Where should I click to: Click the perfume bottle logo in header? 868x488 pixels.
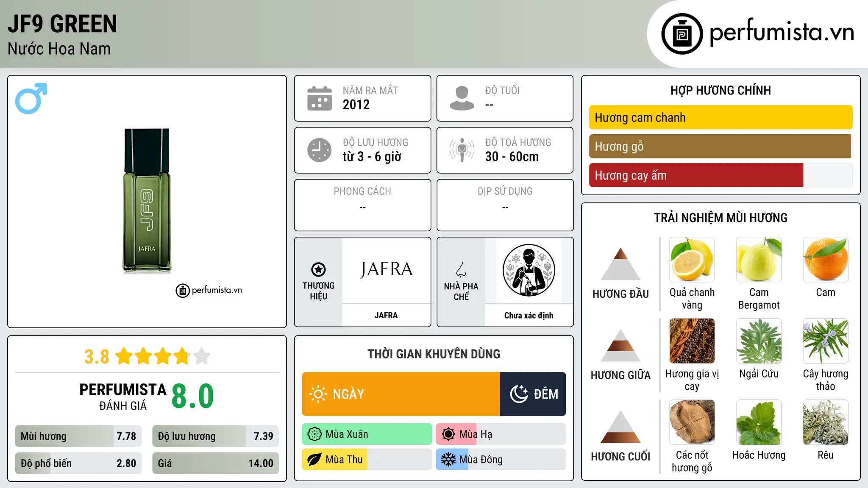pos(682,34)
